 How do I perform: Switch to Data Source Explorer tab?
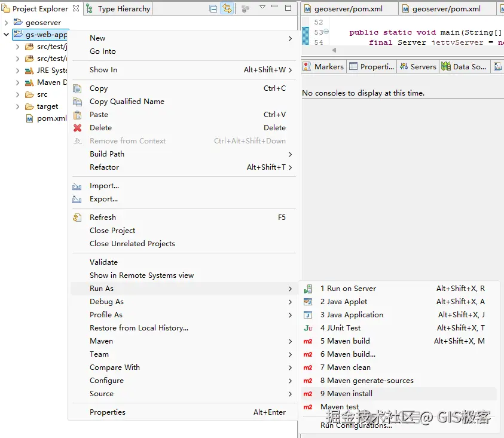coord(464,66)
